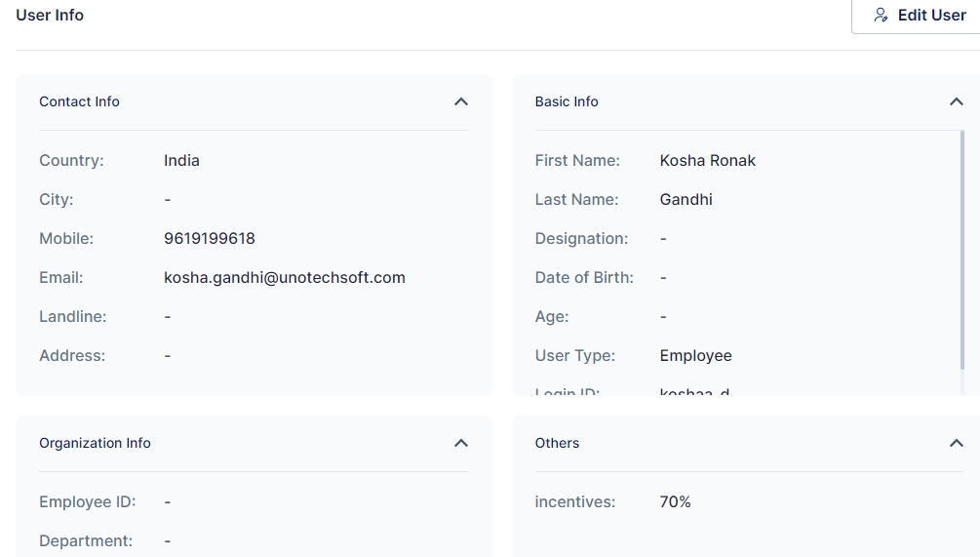Click the Others panel title

click(x=557, y=443)
